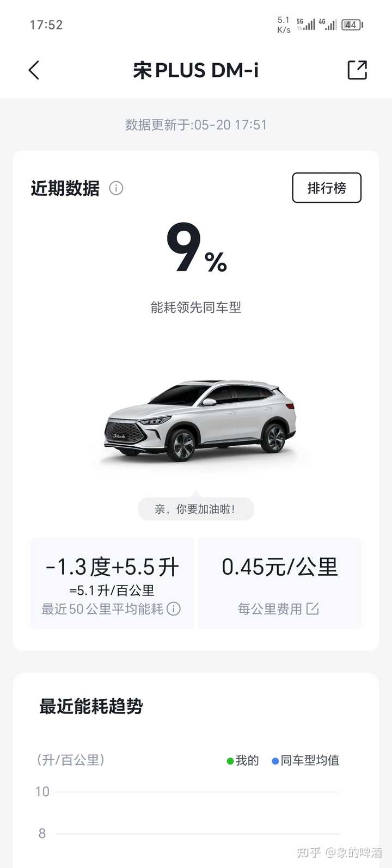The height and width of the screenshot is (868, 392).
Task: Open the -1.3度+5.5升 energy consumption card
Action: [x=112, y=583]
